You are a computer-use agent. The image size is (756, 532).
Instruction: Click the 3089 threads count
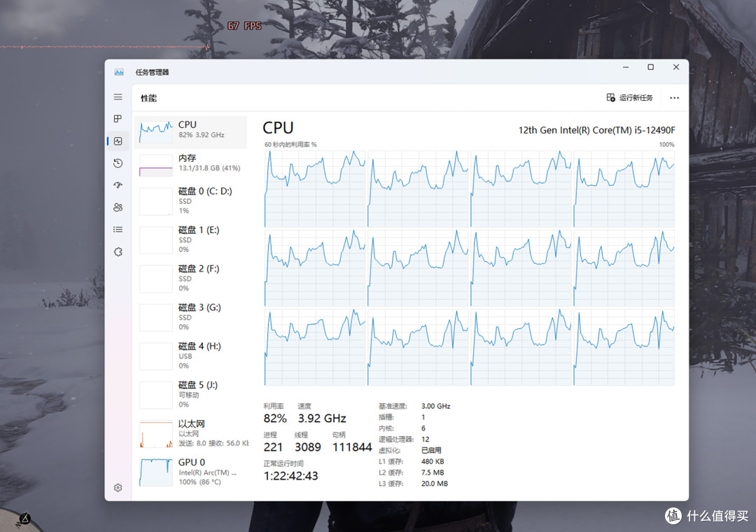click(x=307, y=447)
